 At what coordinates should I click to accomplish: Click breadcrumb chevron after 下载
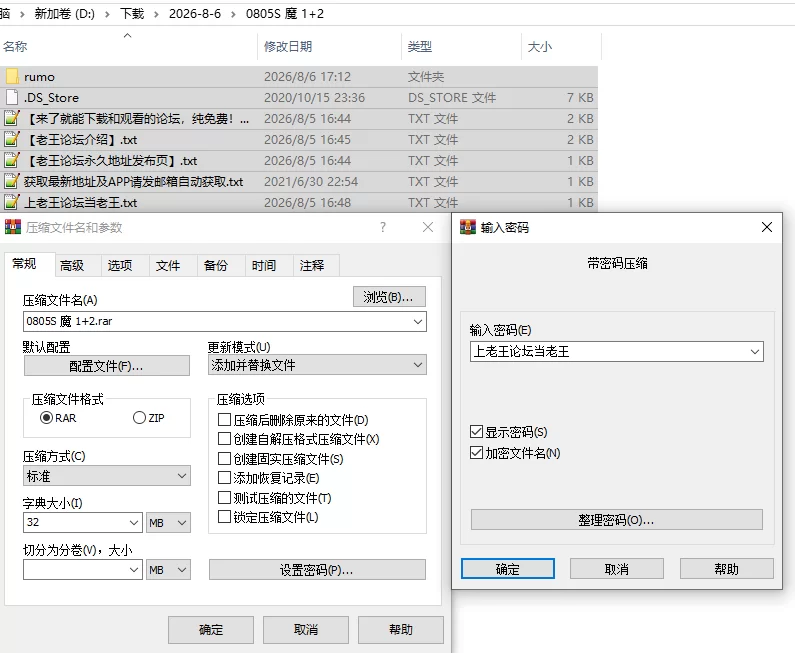click(x=156, y=14)
